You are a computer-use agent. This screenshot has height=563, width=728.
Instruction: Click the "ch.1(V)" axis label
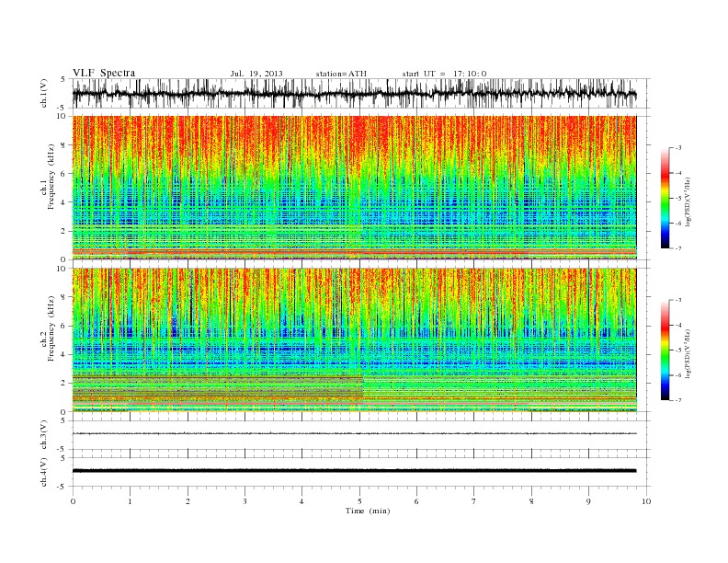(44, 93)
